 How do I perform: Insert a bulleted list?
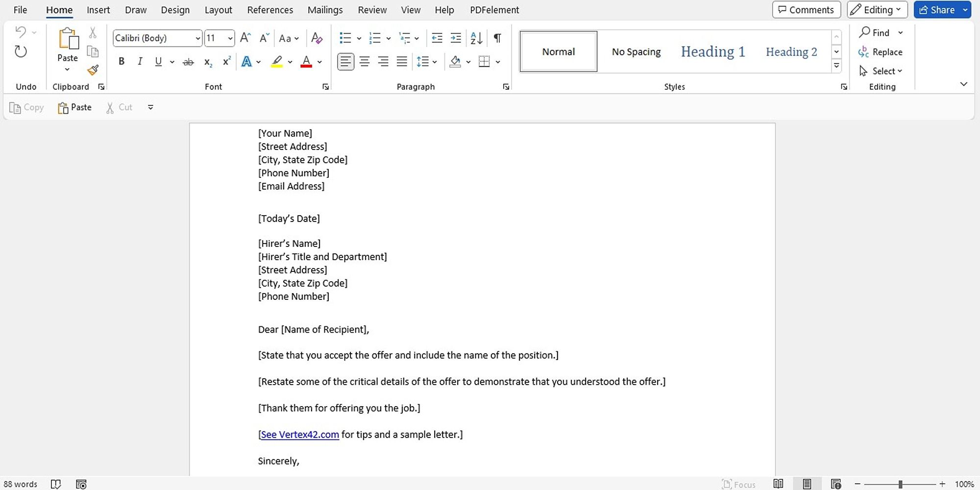tap(345, 38)
